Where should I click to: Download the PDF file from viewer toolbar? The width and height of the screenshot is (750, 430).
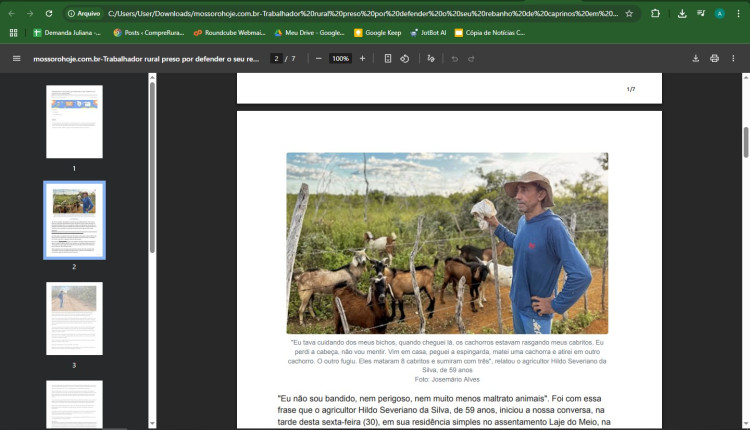pos(695,59)
